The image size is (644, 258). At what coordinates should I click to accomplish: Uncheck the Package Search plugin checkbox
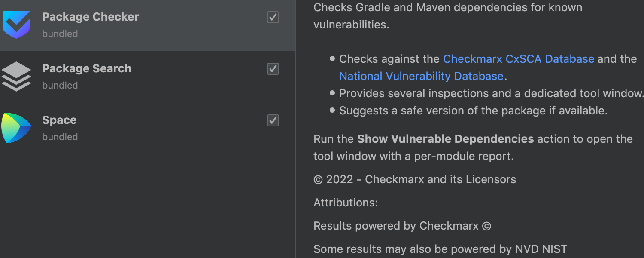273,69
